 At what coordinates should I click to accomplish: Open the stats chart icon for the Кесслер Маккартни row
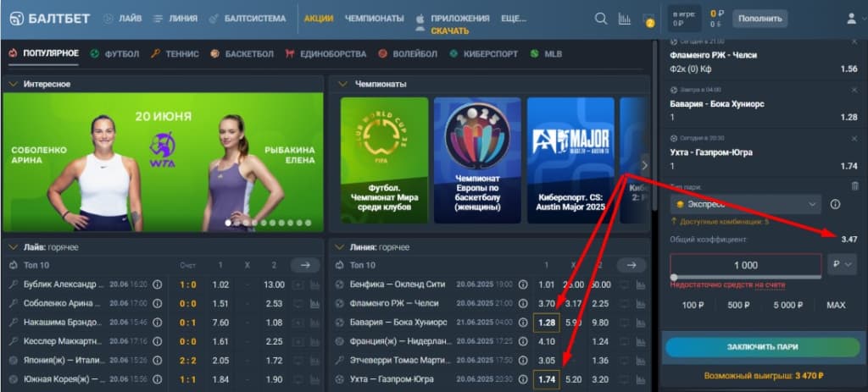coord(315,342)
